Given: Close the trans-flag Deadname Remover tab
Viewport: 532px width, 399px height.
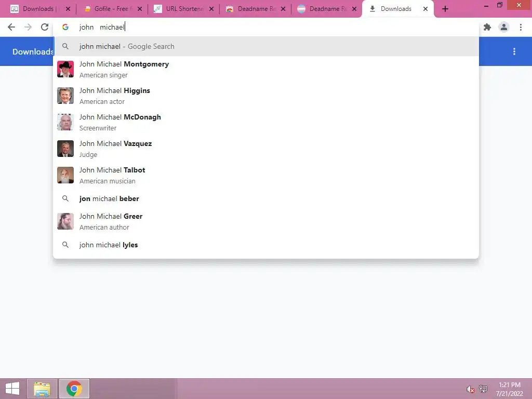Looking at the screenshot, I should [354, 9].
